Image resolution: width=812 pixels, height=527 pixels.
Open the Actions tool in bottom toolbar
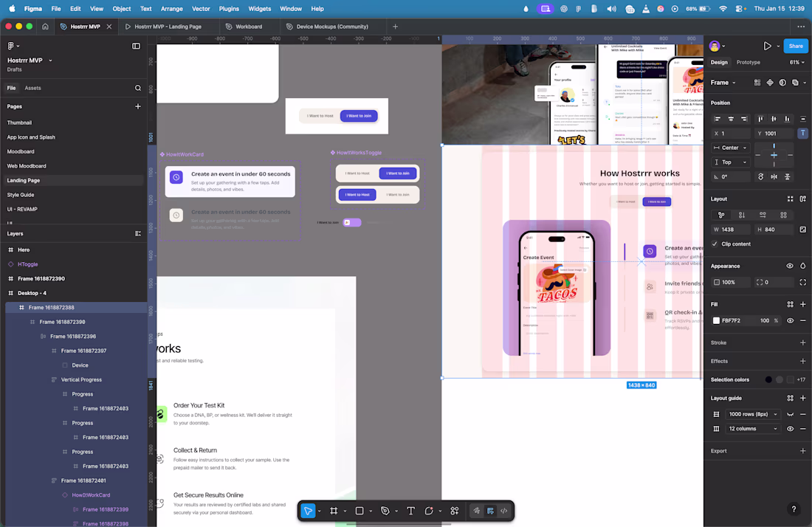coord(455,511)
